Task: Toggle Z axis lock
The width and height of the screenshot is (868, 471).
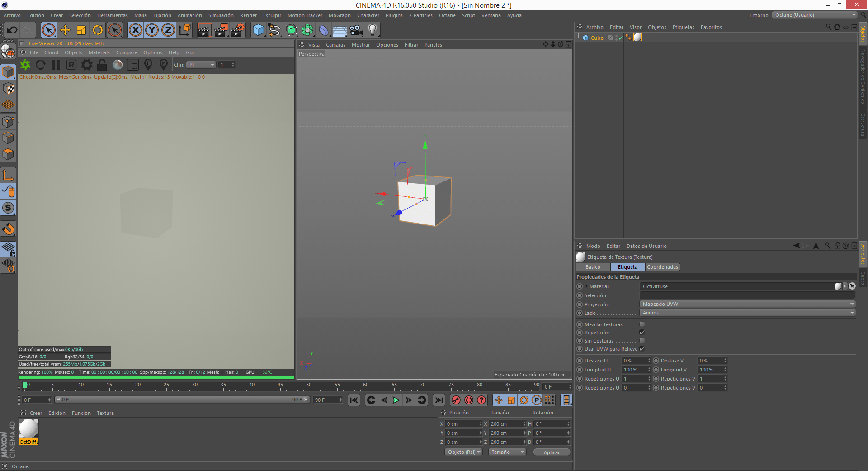Action: pyautogui.click(x=168, y=30)
